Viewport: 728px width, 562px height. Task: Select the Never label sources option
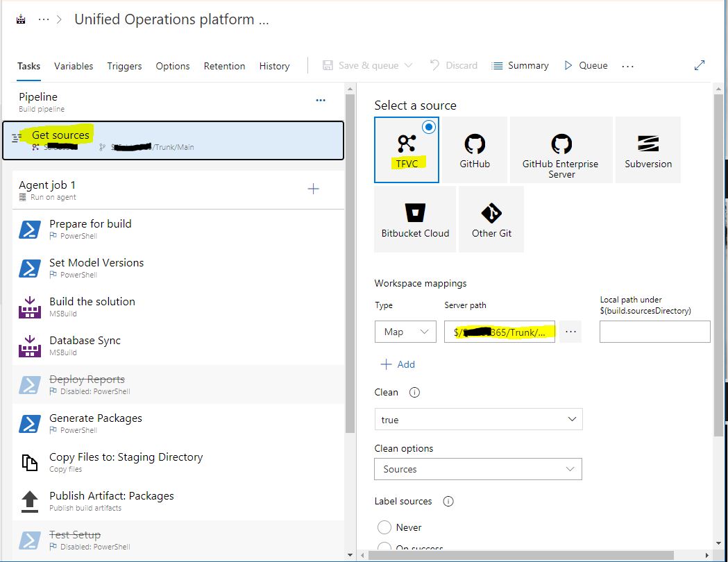384,527
